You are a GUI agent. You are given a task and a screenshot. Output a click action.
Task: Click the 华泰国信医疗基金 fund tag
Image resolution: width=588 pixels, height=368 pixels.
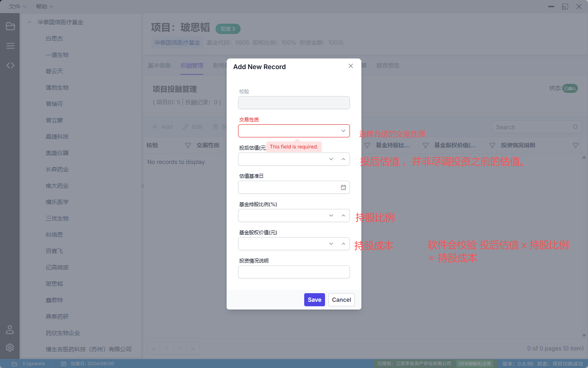(x=177, y=43)
